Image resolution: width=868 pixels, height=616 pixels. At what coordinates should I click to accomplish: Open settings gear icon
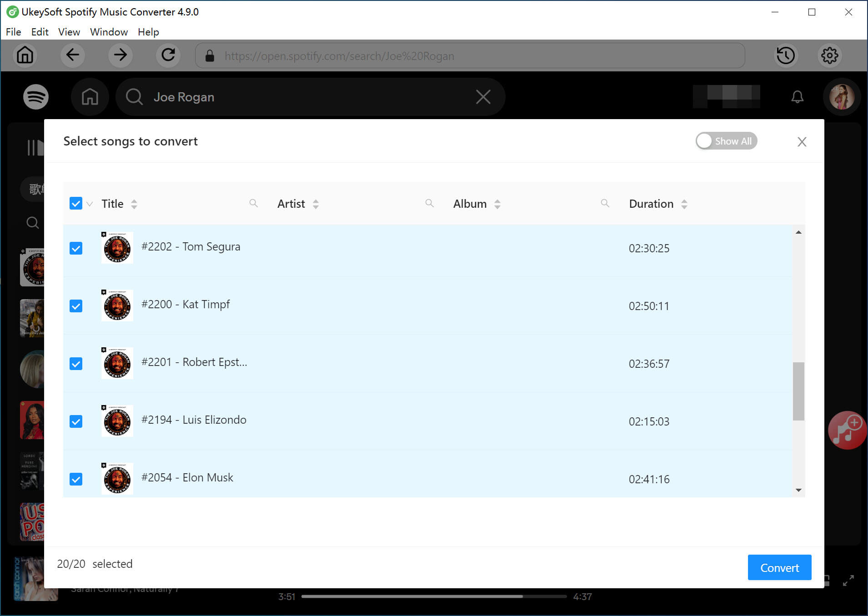coord(830,55)
